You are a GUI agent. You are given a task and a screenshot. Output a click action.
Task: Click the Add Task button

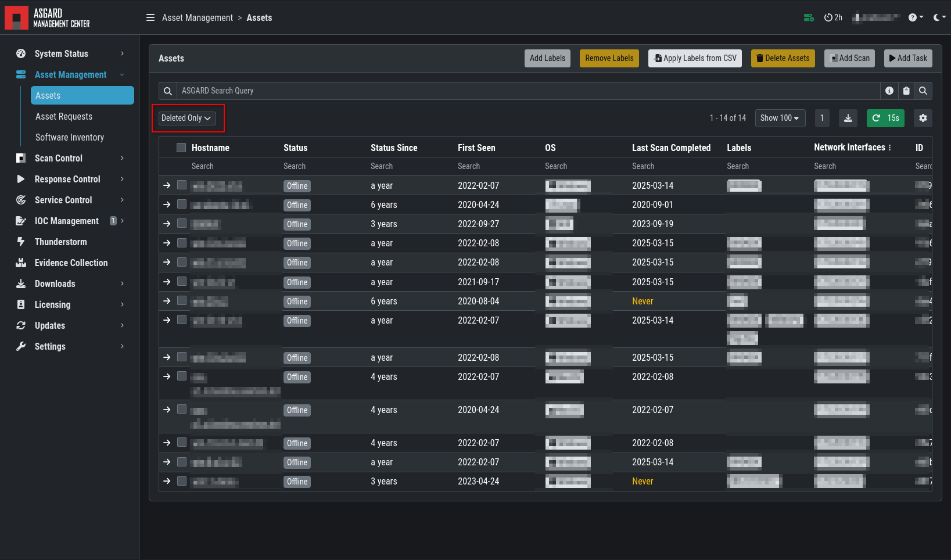pyautogui.click(x=908, y=58)
